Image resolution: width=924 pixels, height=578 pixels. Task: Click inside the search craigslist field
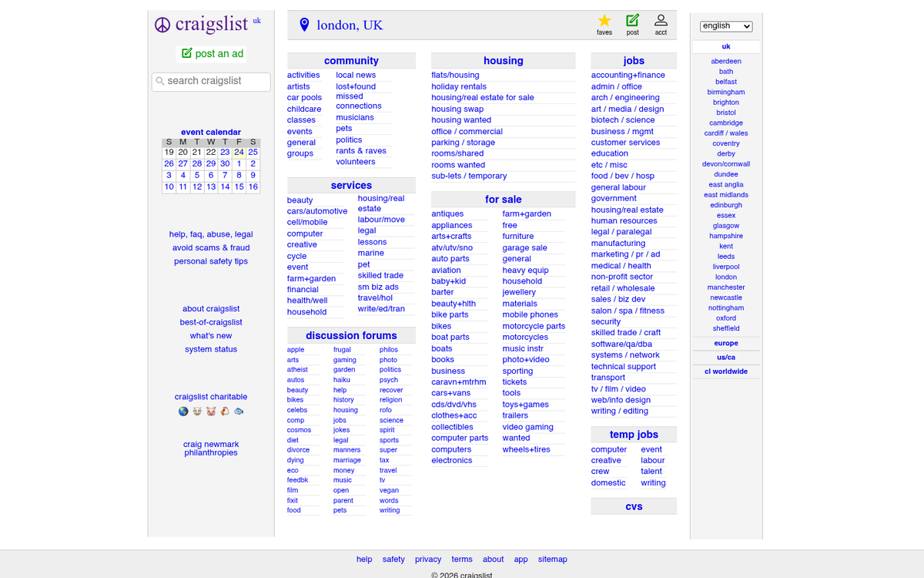pos(216,82)
